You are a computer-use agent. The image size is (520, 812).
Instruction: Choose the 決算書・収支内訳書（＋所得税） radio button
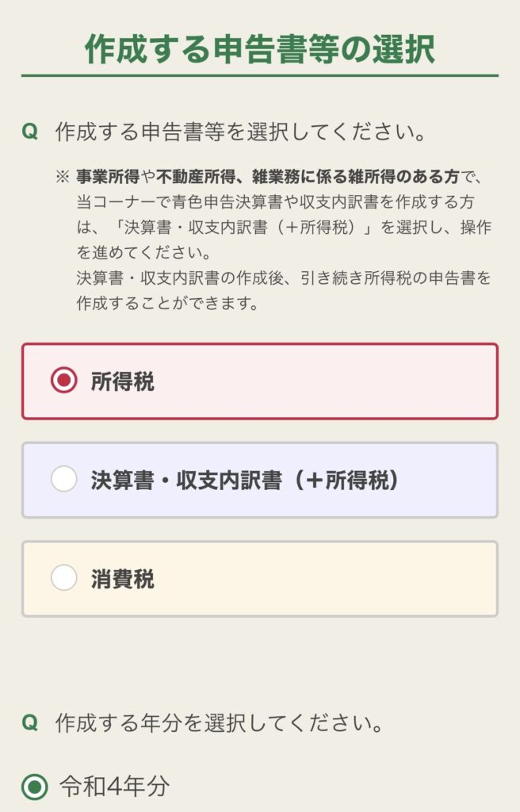64,480
